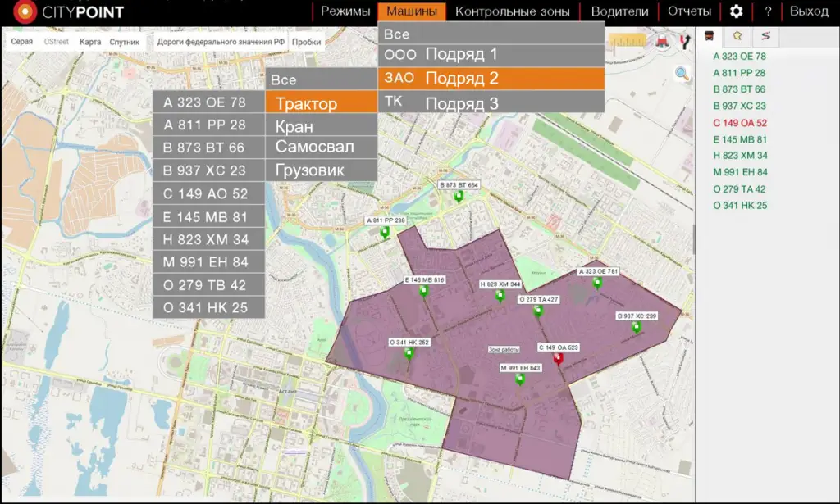Click Выход to log out
The height and width of the screenshot is (504, 840).
(x=809, y=11)
